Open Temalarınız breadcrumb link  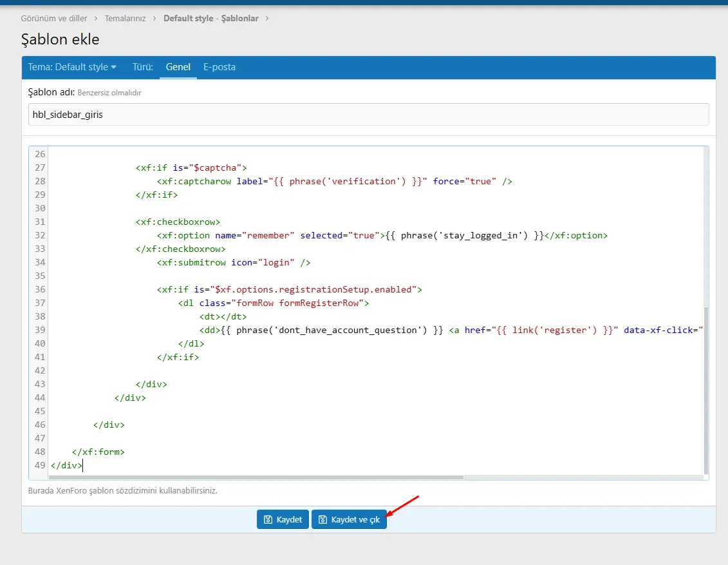coord(126,18)
